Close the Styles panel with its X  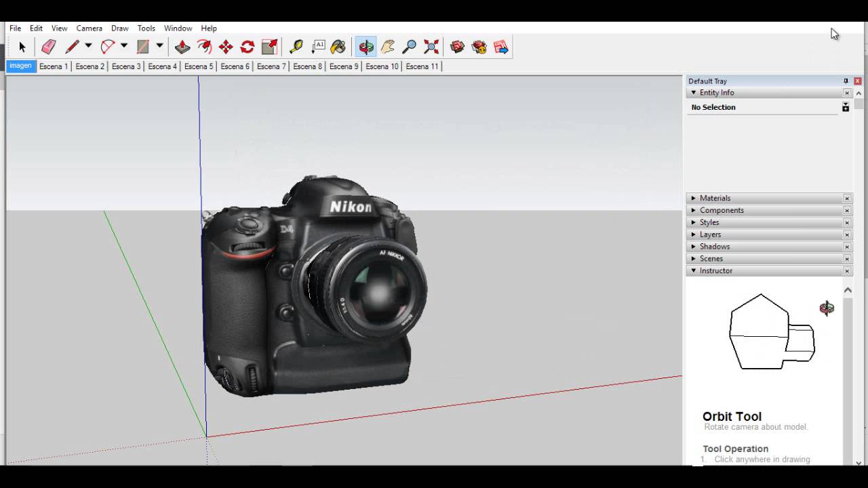(847, 222)
